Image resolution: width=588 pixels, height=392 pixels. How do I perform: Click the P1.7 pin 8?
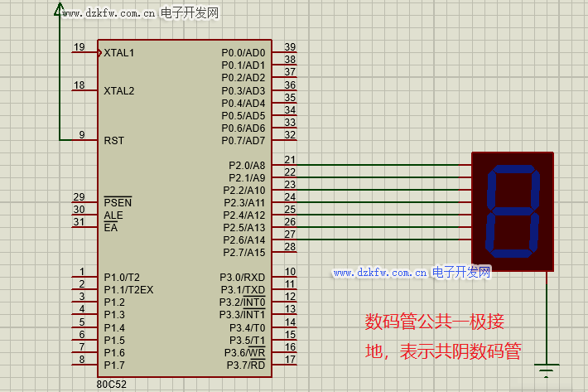[x=84, y=365]
